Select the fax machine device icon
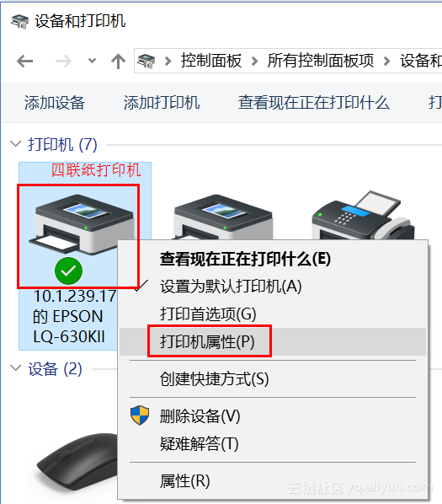 (x=363, y=216)
